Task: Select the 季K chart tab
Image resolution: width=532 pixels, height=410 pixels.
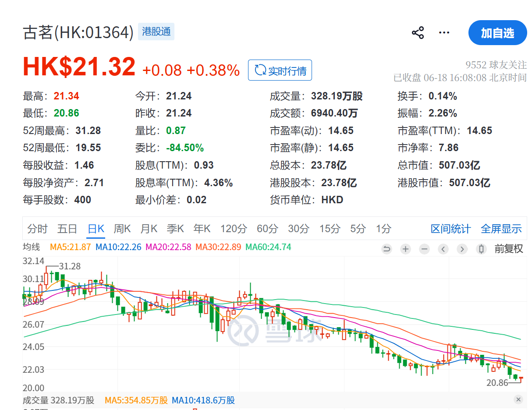Action: pyautogui.click(x=175, y=229)
